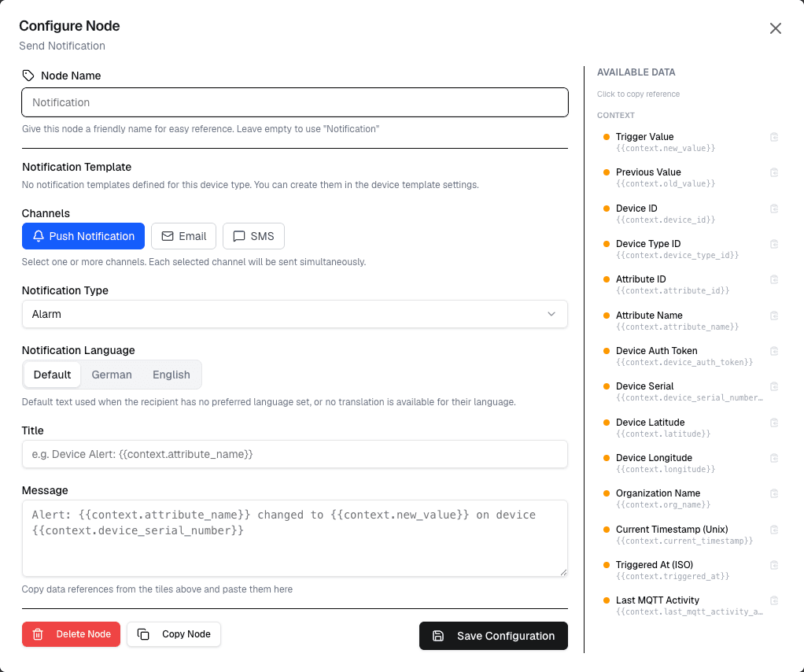Select the Device Auth Token data tile
Image resolution: width=804 pixels, height=672 pixels.
(x=690, y=356)
